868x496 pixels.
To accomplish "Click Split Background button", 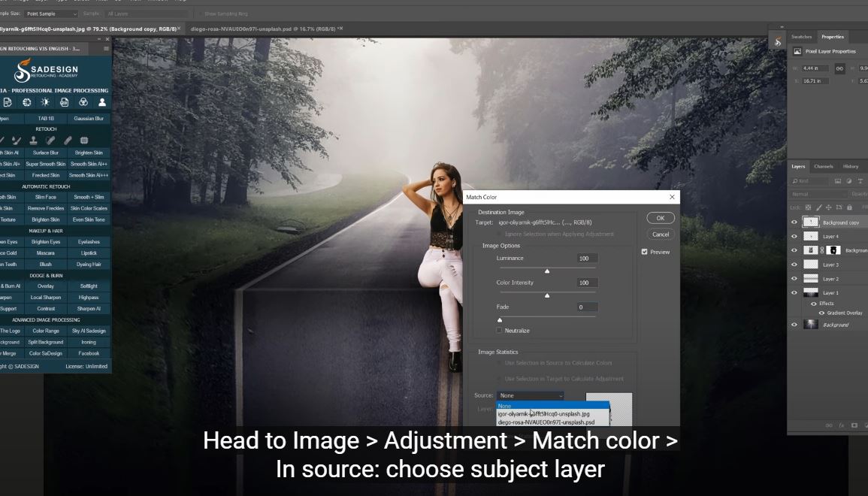I will 45,342.
